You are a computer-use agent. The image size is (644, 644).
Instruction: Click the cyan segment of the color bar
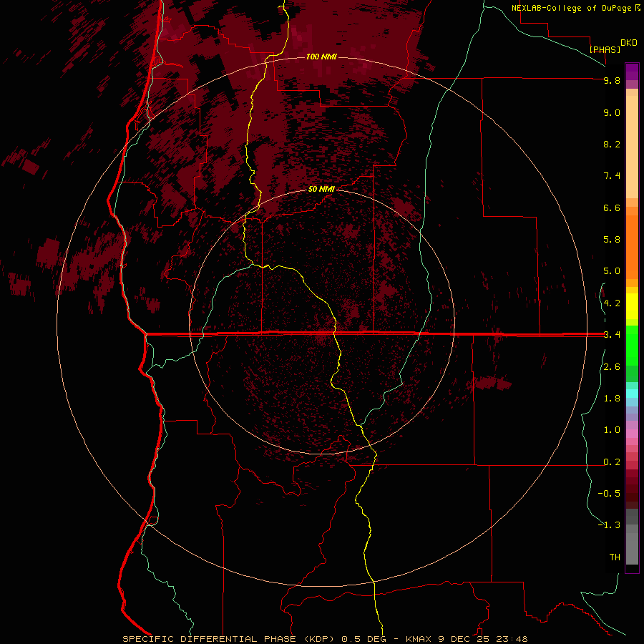click(x=632, y=393)
